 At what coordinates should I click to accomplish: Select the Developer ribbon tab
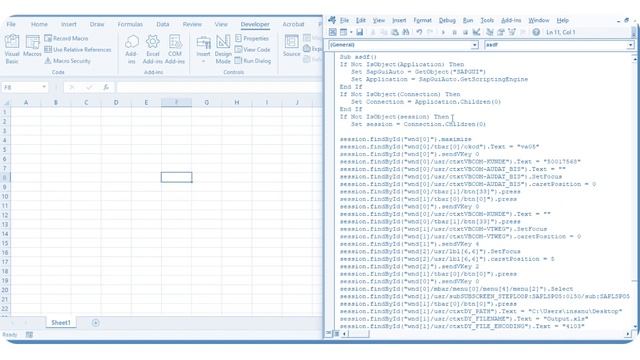point(255,24)
